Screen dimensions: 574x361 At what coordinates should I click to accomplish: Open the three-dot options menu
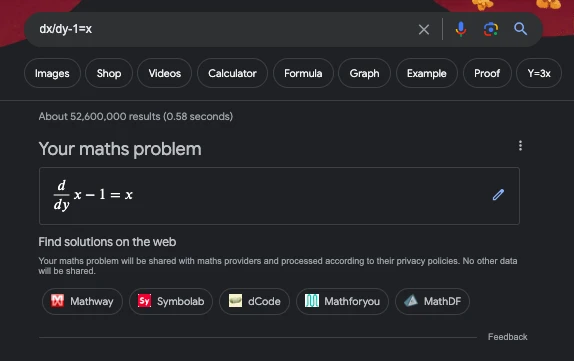pos(520,146)
